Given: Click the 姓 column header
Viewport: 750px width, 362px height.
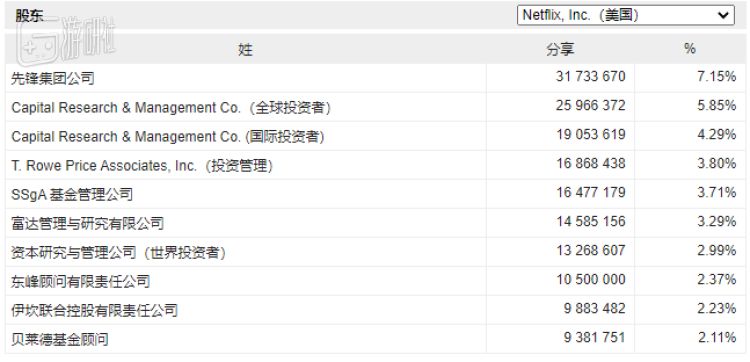Looking at the screenshot, I should (245, 49).
